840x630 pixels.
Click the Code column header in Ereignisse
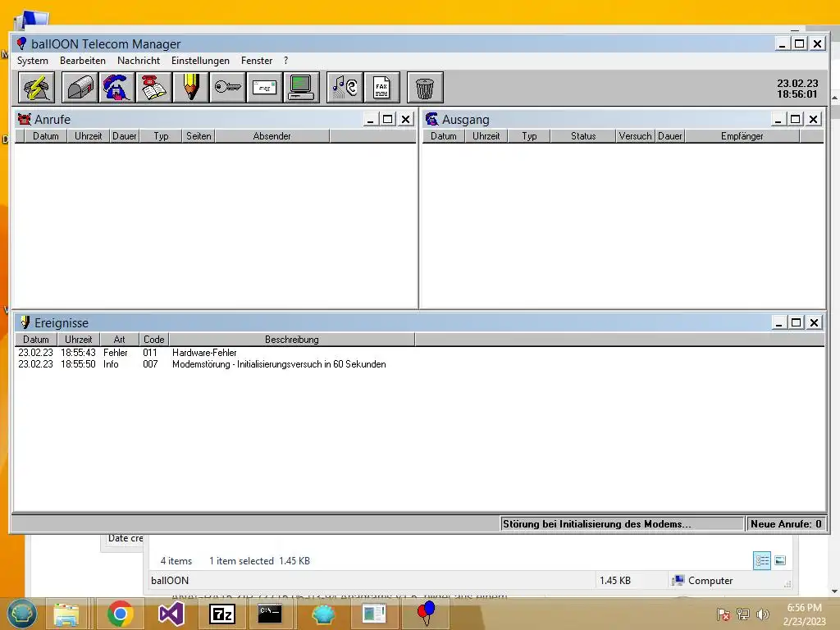point(153,339)
